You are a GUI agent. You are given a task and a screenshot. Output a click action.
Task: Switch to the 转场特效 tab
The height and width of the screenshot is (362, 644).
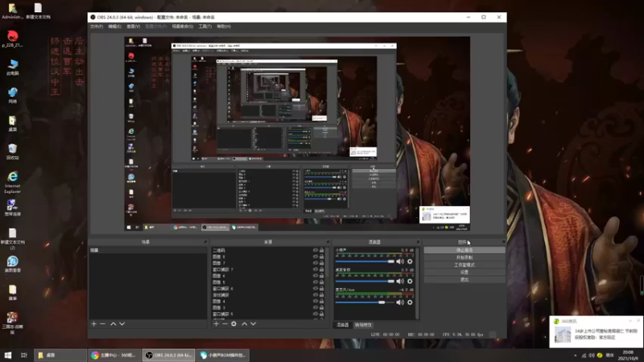tap(363, 325)
